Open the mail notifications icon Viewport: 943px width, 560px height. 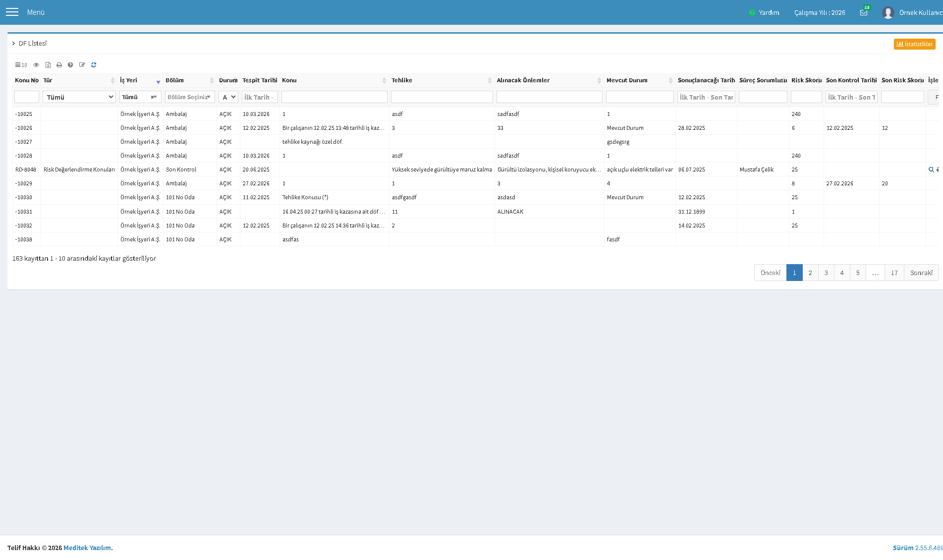[864, 12]
